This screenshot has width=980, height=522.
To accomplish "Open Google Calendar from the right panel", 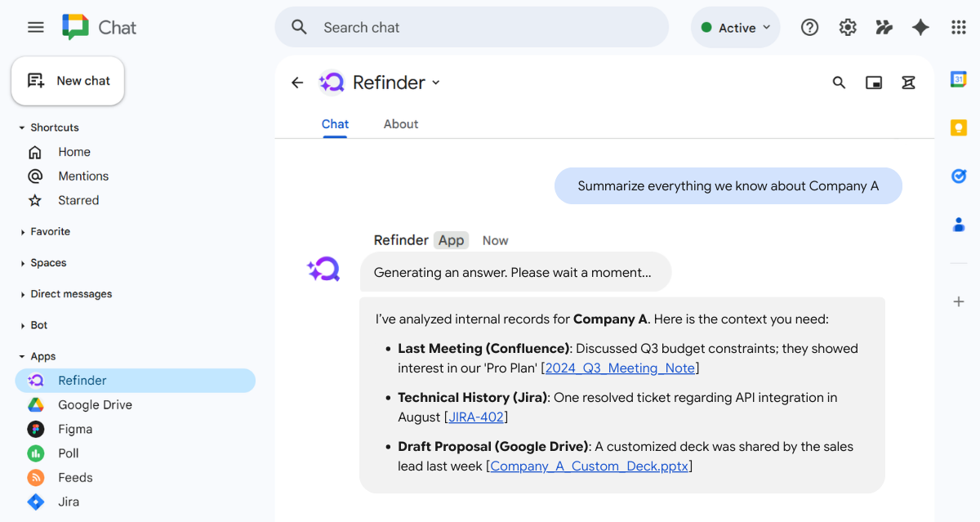I will (958, 78).
